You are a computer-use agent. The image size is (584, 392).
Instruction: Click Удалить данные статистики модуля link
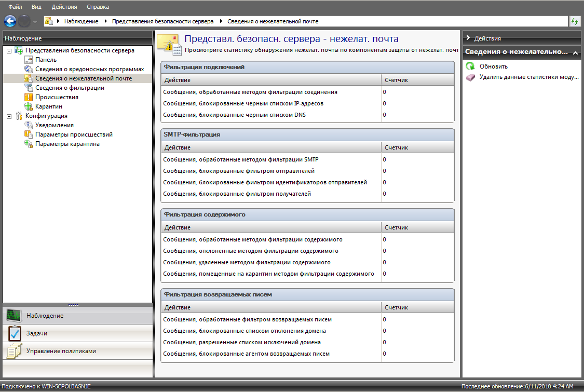pos(529,77)
